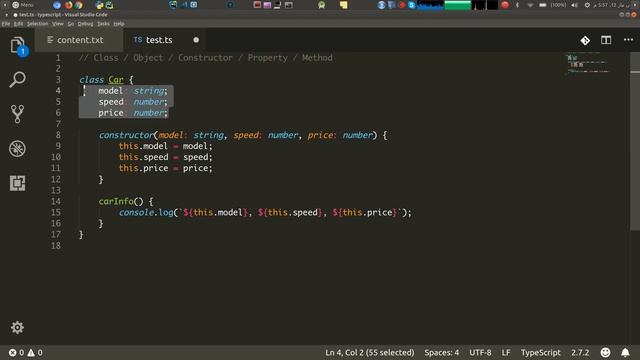This screenshot has width=640, height=360.
Task: Open the Manage gear menu
Action: coord(17,327)
